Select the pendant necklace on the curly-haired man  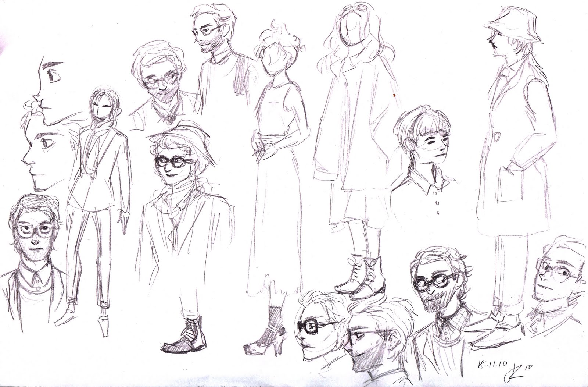point(170,118)
